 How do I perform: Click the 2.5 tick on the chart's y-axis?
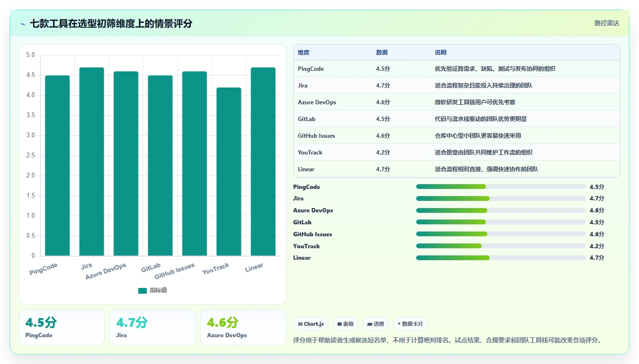(x=31, y=155)
